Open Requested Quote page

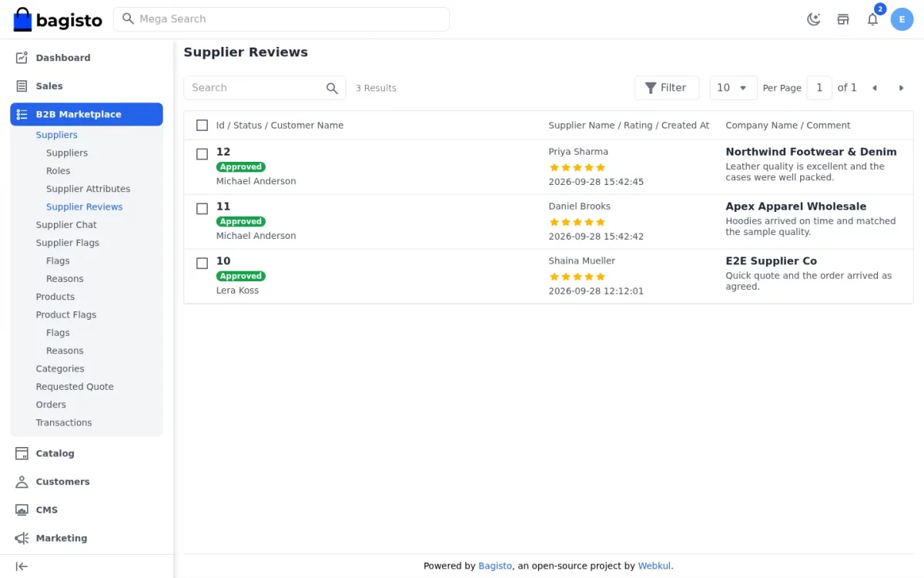point(75,387)
